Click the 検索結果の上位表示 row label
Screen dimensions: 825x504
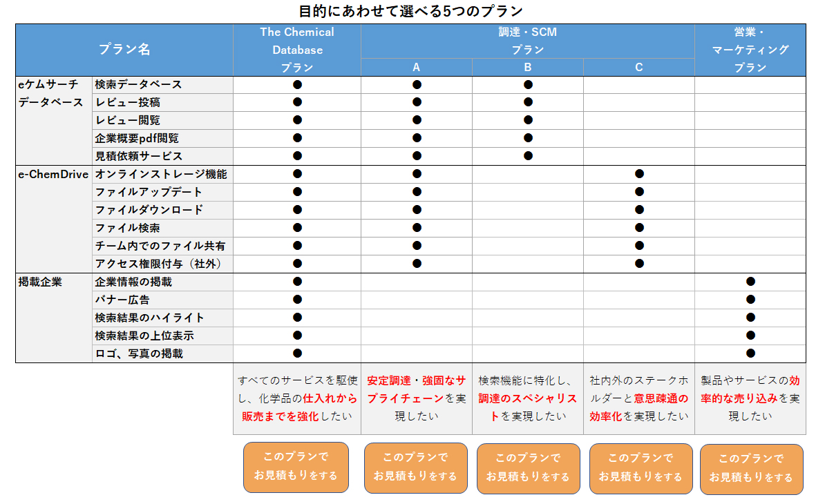coord(144,336)
